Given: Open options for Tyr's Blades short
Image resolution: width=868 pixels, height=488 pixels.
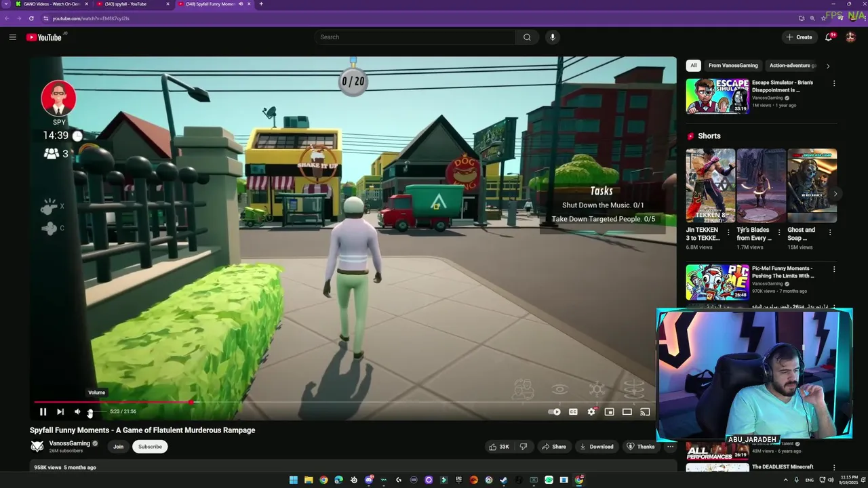Looking at the screenshot, I should [779, 232].
